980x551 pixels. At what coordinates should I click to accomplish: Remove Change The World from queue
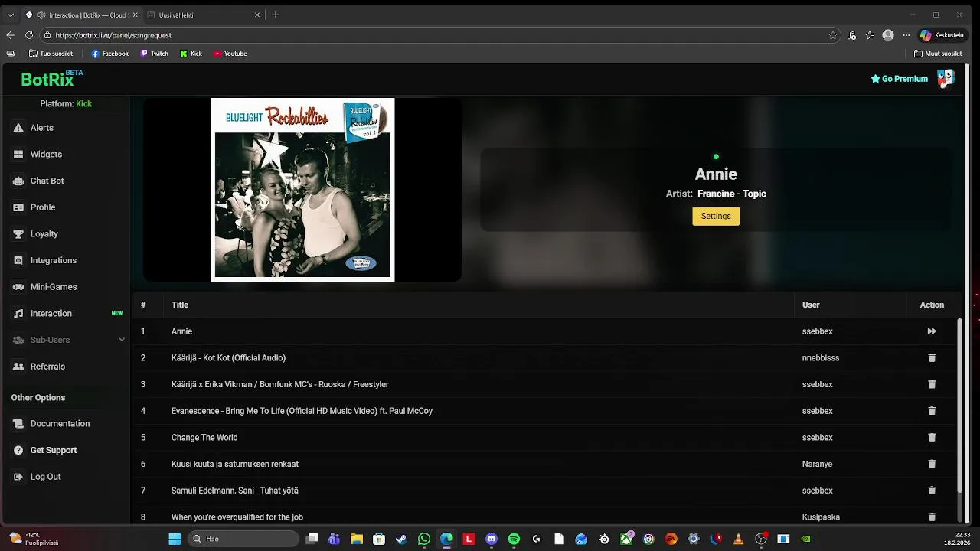coord(932,437)
